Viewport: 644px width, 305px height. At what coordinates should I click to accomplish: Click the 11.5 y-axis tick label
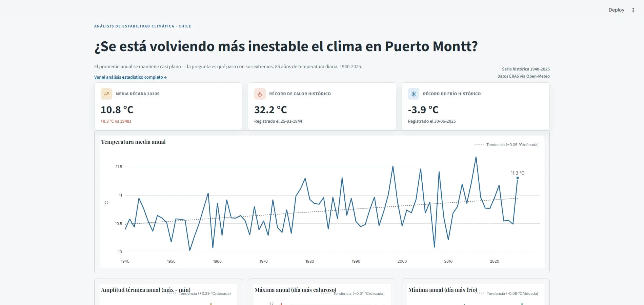[119, 167]
